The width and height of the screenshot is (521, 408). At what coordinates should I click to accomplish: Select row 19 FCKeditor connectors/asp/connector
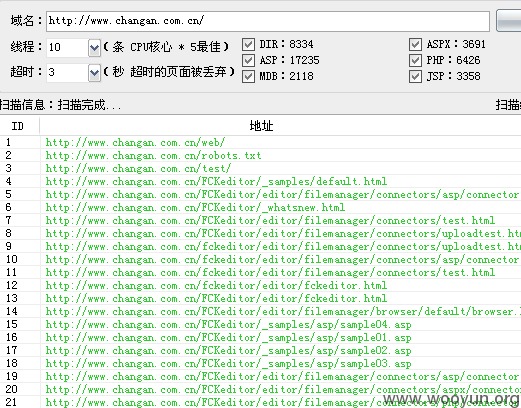tap(260, 376)
